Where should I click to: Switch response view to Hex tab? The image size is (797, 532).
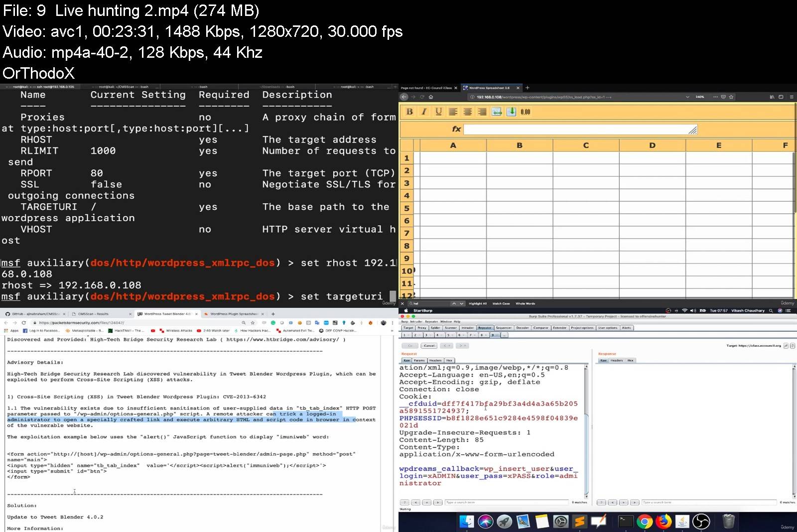(630, 360)
